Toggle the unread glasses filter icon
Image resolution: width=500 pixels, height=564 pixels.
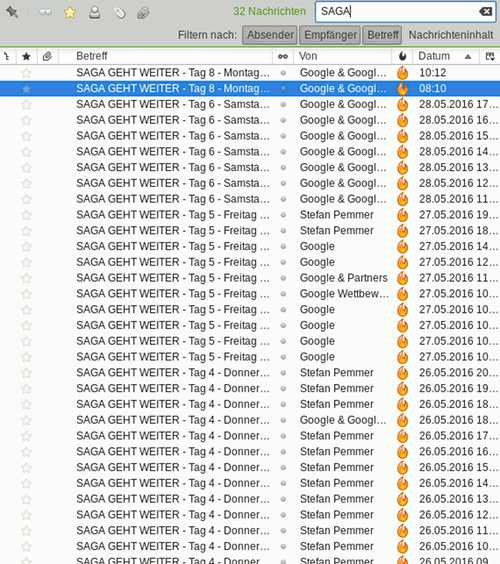[45, 13]
